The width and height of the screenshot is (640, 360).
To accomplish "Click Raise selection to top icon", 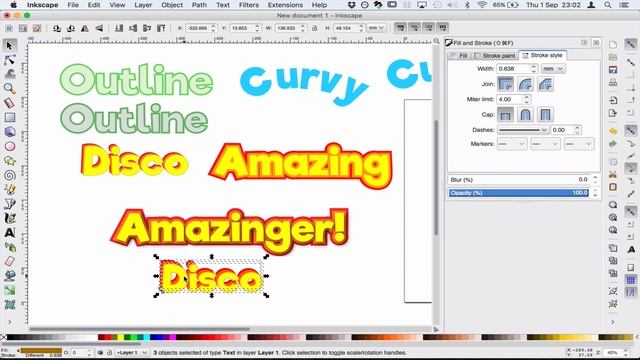I will pyautogui.click(x=161, y=28).
